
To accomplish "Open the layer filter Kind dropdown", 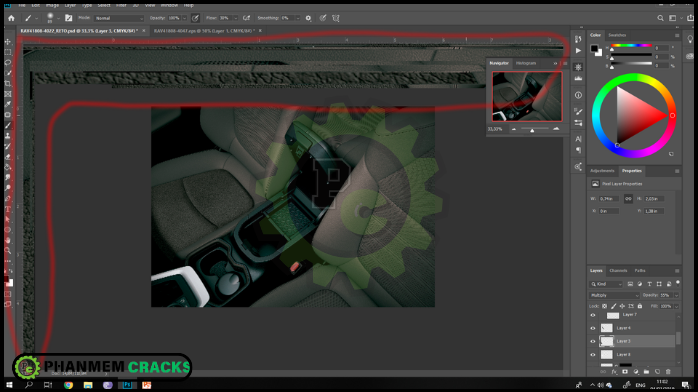I will point(606,284).
